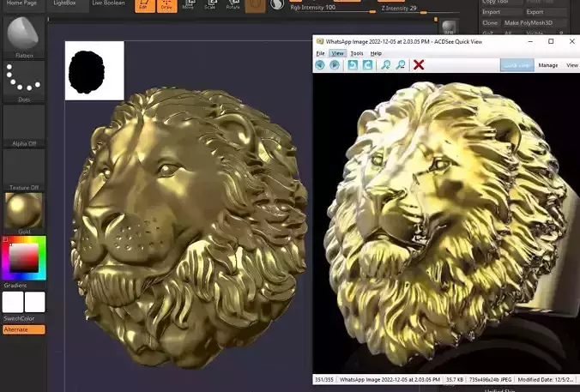This screenshot has width=580, height=392.
Task: Activate the Rotate mode icon
Action: click(x=233, y=5)
